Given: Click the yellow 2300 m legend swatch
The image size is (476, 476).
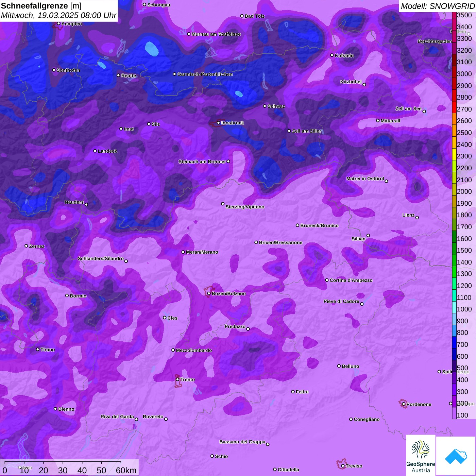Looking at the screenshot, I should point(454,154).
